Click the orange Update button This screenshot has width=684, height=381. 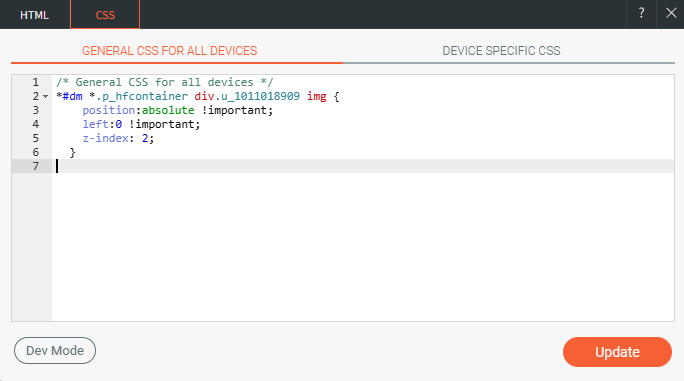click(x=617, y=352)
